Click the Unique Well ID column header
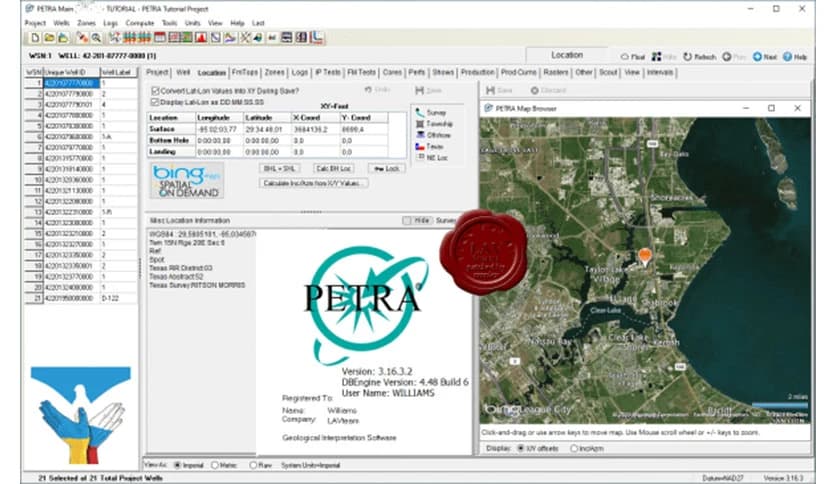836x484 pixels. pyautogui.click(x=71, y=72)
